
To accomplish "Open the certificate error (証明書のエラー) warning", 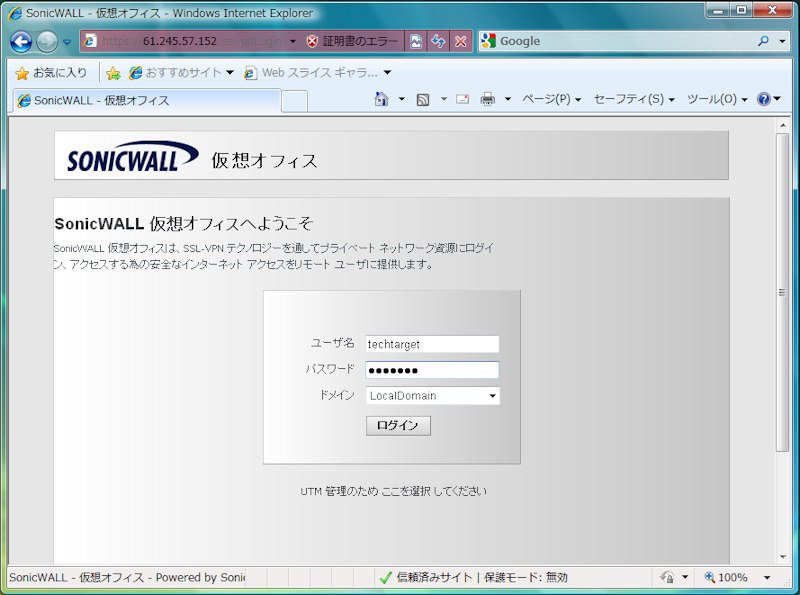I will click(353, 41).
